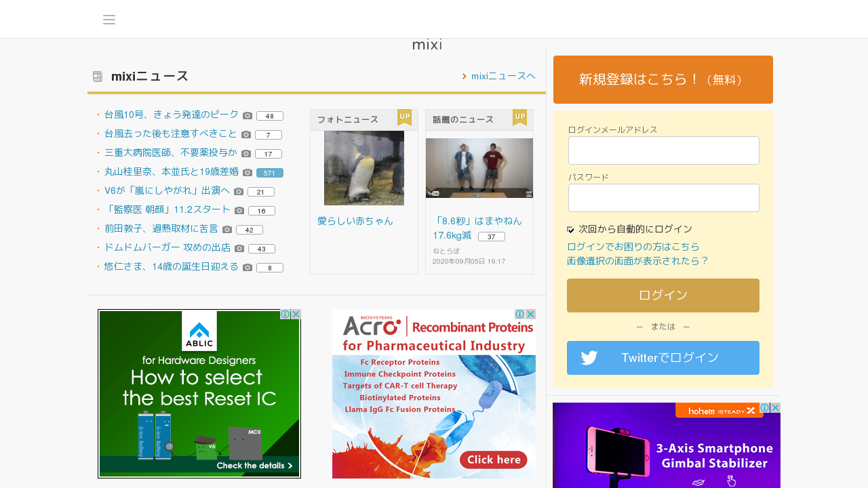Open 悠仁さま、14歳の誕生日迎える article
This screenshot has width=868, height=488.
[172, 266]
